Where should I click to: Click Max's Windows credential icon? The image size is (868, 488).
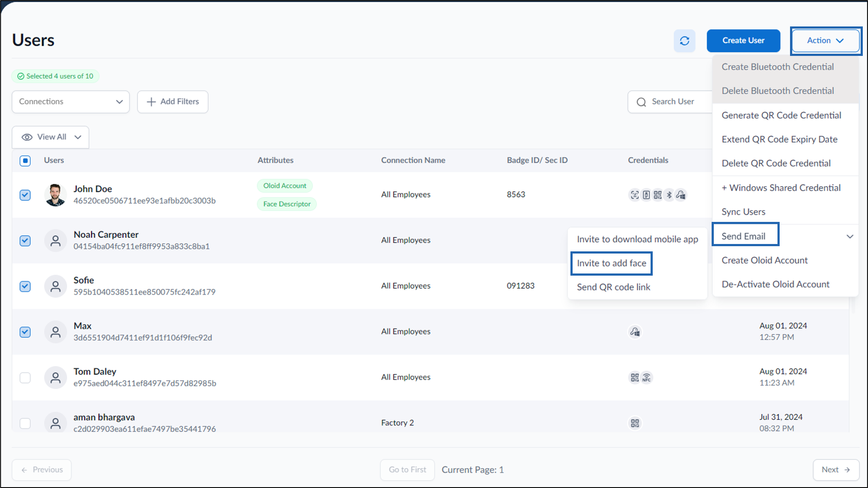[x=635, y=332]
